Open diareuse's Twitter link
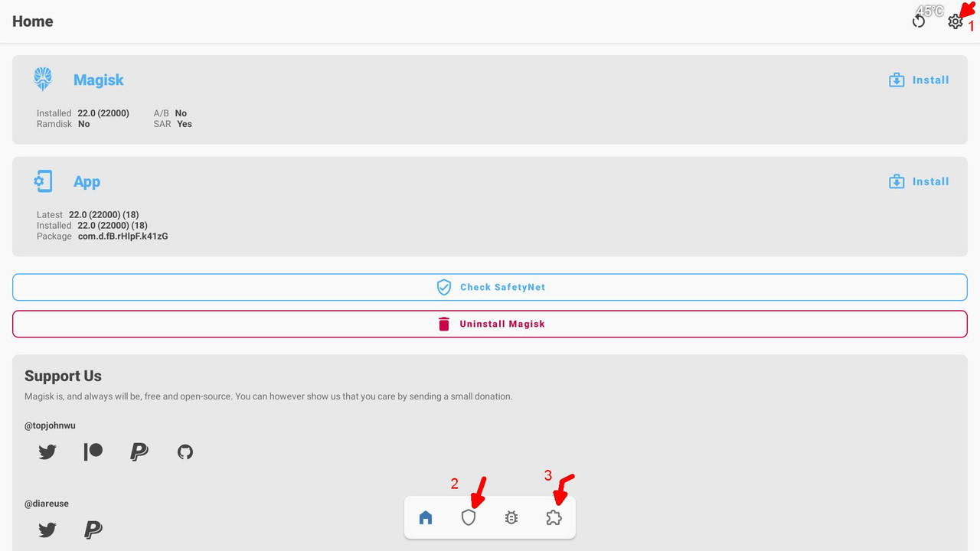Image resolution: width=980 pixels, height=551 pixels. pyautogui.click(x=47, y=530)
